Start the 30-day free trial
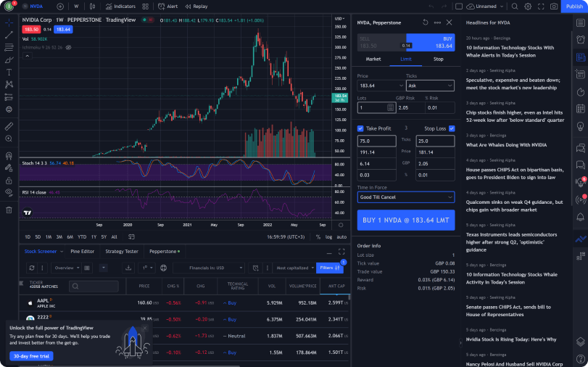Screen dimensions: 588x367 click(x=31, y=356)
